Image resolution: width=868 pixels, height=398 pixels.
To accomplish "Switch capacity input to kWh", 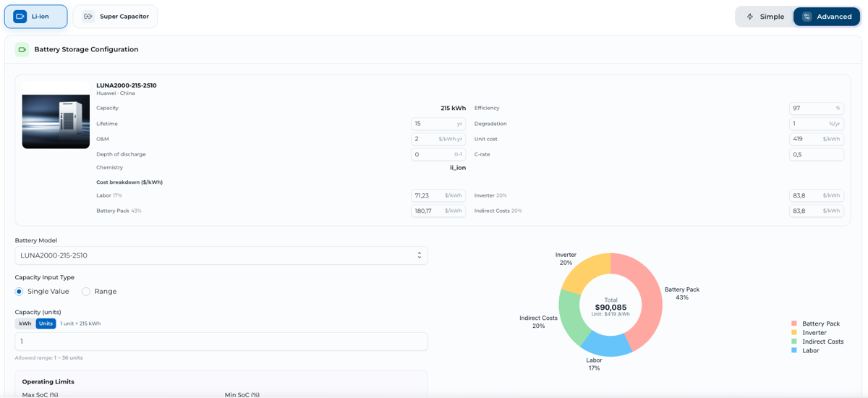I will click(x=25, y=323).
